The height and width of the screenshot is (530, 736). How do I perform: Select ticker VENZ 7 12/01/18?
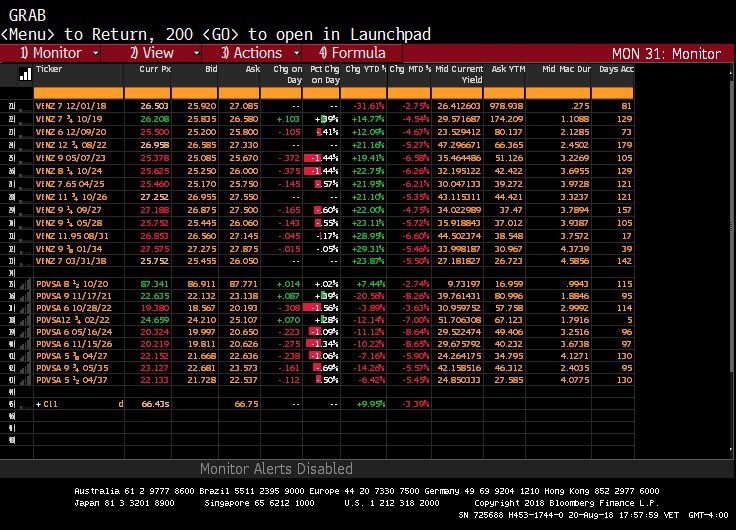(x=71, y=106)
